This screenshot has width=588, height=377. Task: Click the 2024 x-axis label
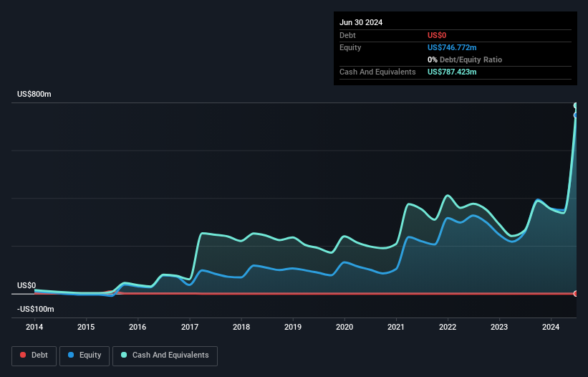pos(551,327)
